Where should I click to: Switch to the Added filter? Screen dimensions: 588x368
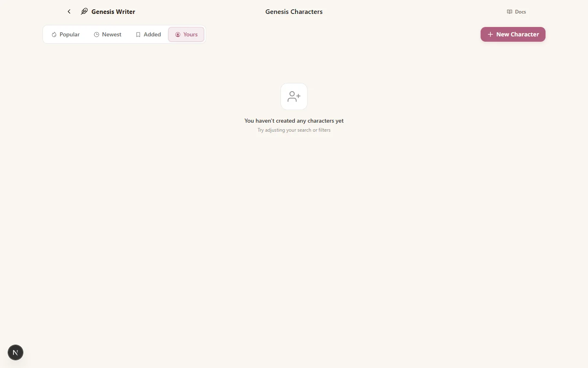point(149,34)
